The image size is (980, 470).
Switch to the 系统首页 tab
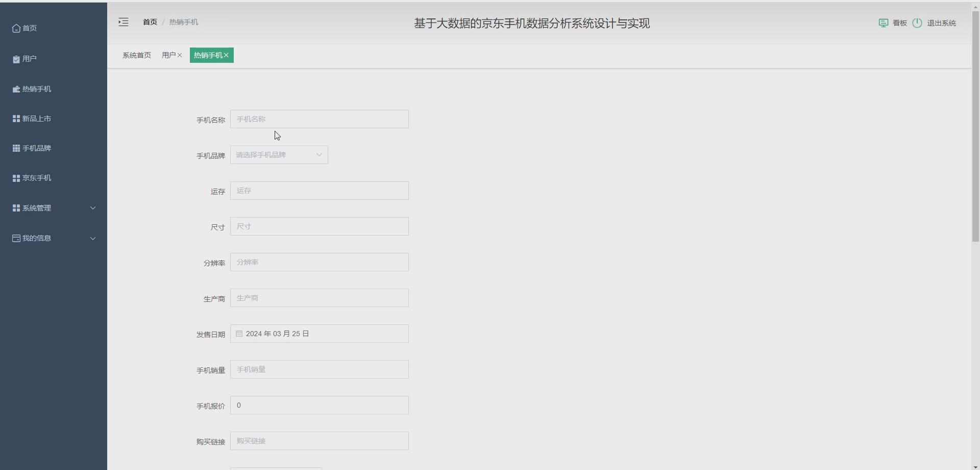pyautogui.click(x=137, y=55)
